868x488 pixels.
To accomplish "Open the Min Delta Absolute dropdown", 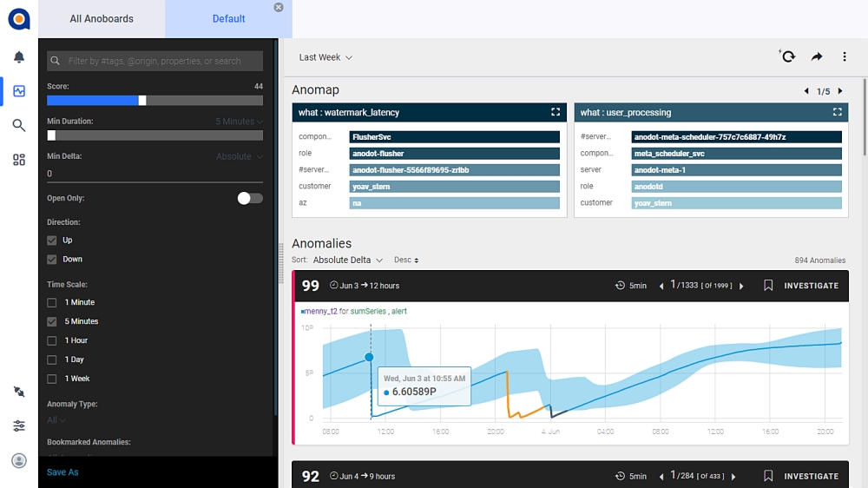I will [240, 157].
